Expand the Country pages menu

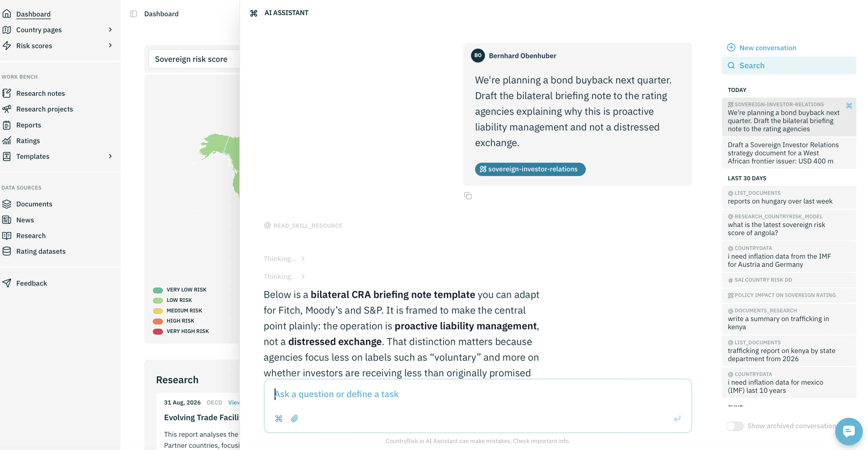[57, 30]
